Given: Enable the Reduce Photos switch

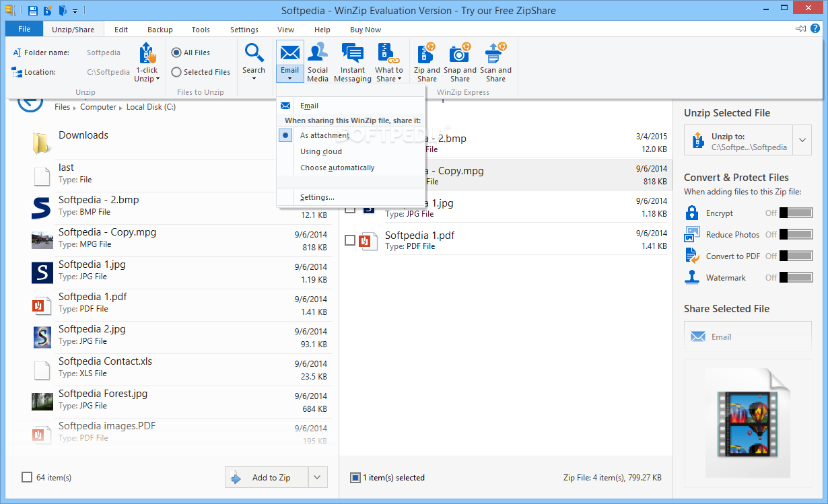Looking at the screenshot, I should [x=796, y=235].
